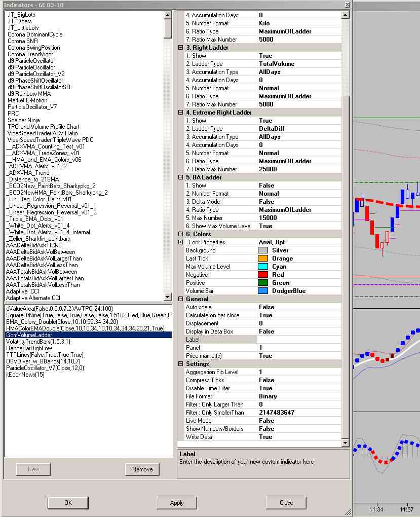The width and height of the screenshot is (420, 517).
Task: Select TPO and Volume Profile Chart
Action: pyautogui.click(x=43, y=127)
